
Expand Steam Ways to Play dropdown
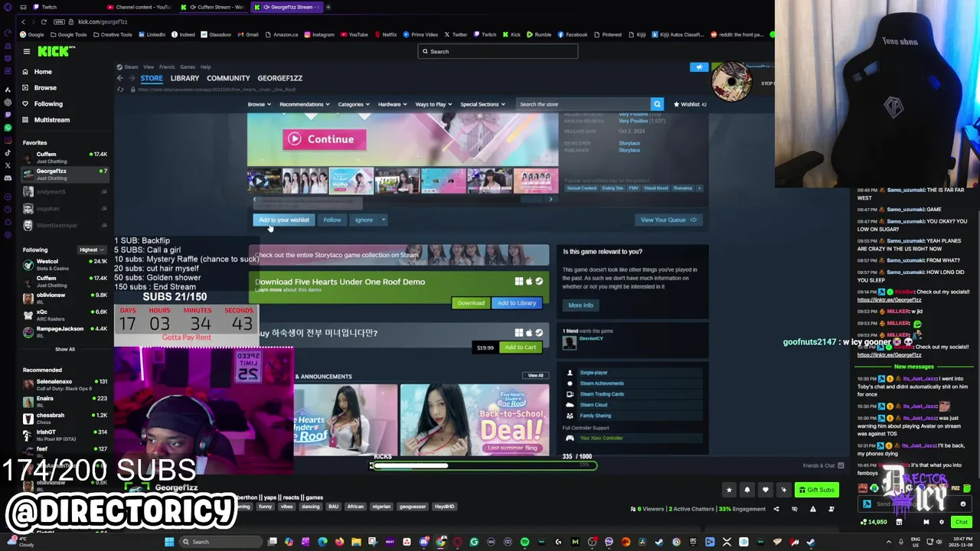click(x=433, y=104)
